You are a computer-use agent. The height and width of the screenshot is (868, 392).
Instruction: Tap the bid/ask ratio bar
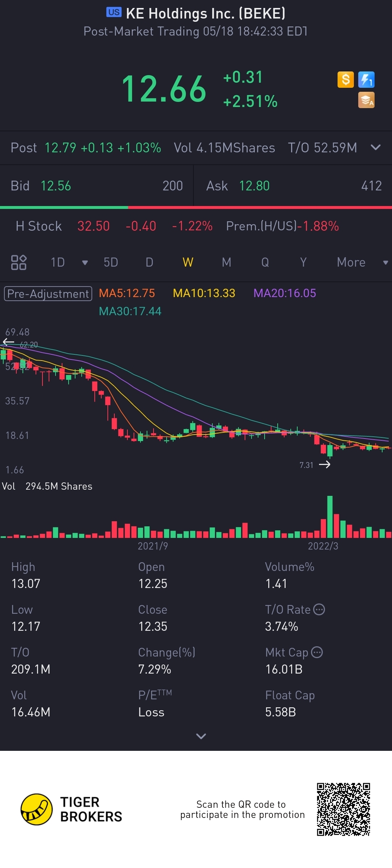point(196,207)
